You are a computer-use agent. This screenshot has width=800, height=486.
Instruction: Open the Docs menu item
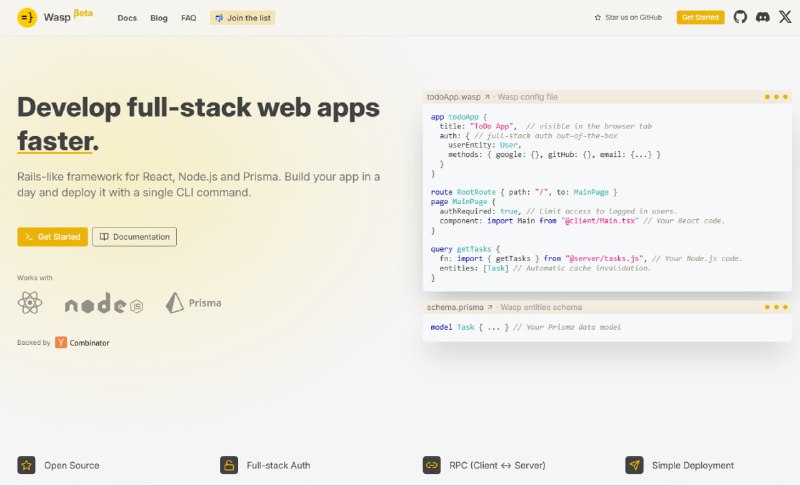pyautogui.click(x=127, y=18)
